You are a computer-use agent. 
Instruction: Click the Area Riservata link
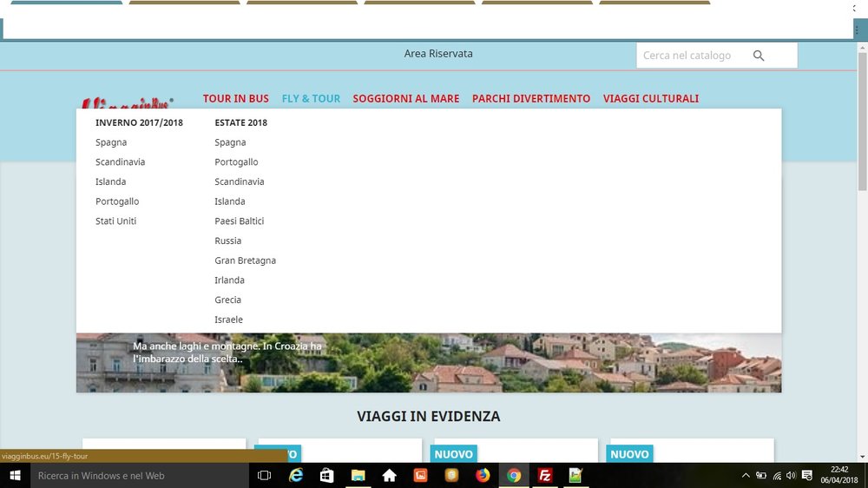point(438,54)
